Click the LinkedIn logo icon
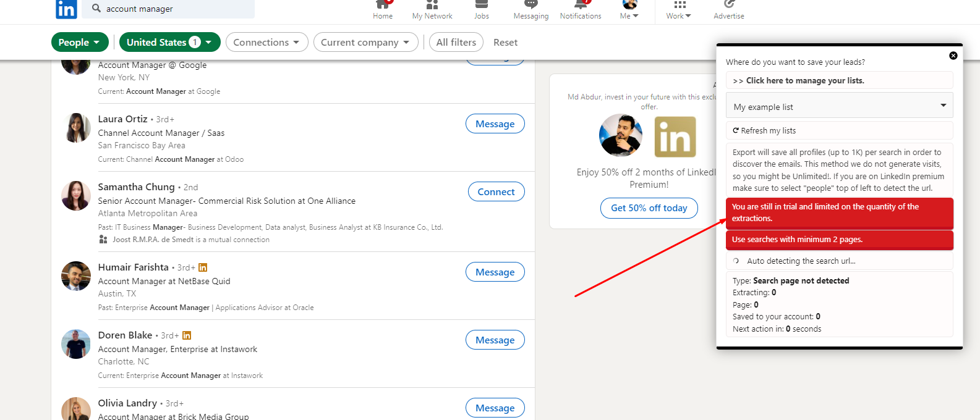 (66, 9)
